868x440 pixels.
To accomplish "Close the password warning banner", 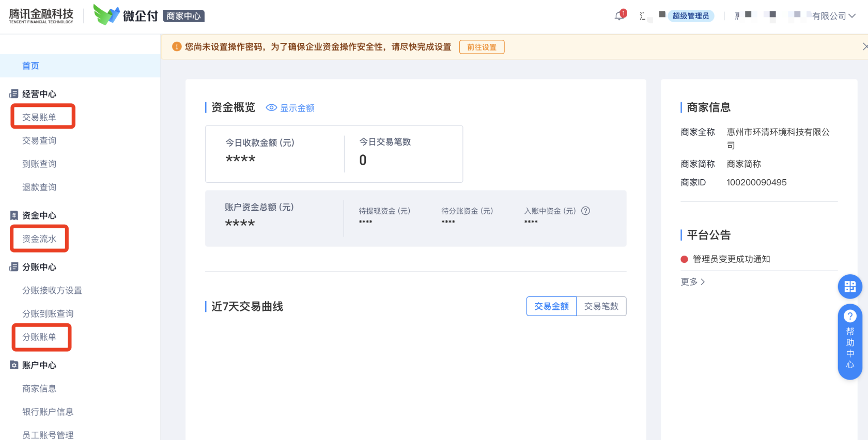I will (x=864, y=46).
